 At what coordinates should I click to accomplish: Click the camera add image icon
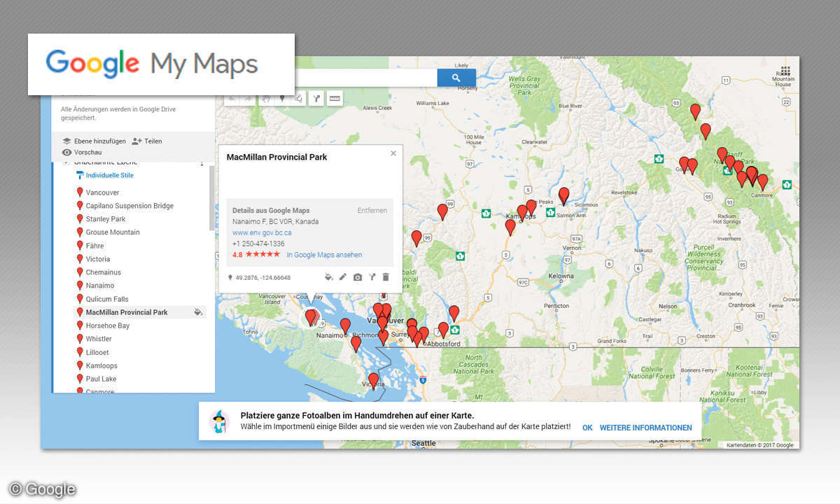click(358, 277)
